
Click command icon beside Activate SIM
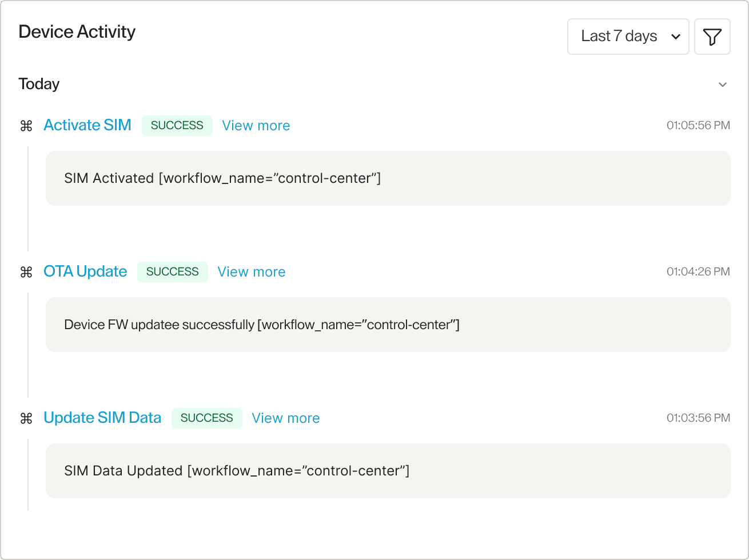[26, 126]
